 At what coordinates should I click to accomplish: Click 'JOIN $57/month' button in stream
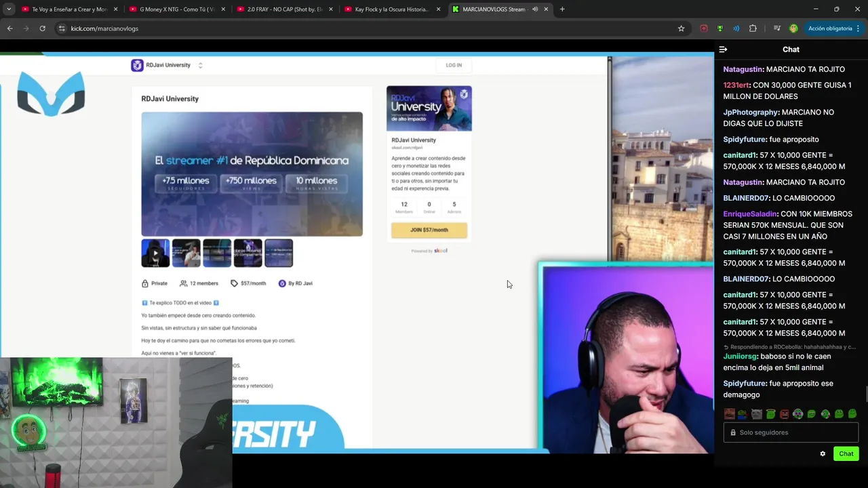(429, 230)
